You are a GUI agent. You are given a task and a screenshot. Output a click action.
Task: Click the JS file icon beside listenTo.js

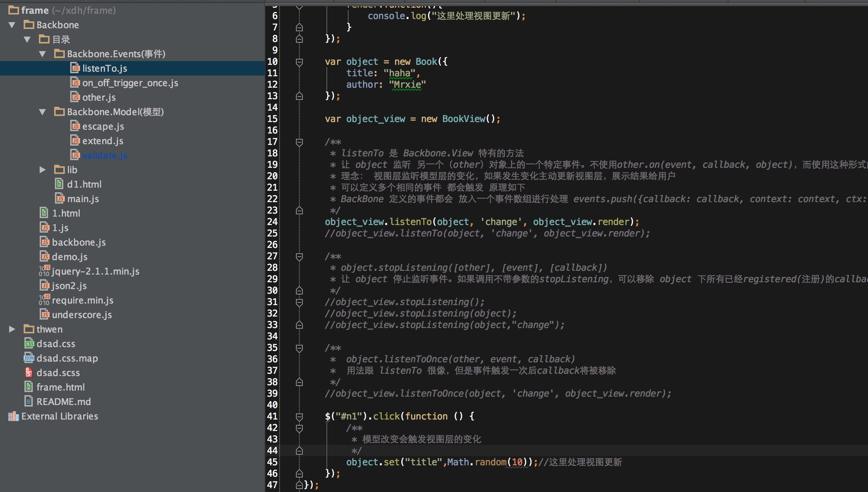tap(75, 68)
